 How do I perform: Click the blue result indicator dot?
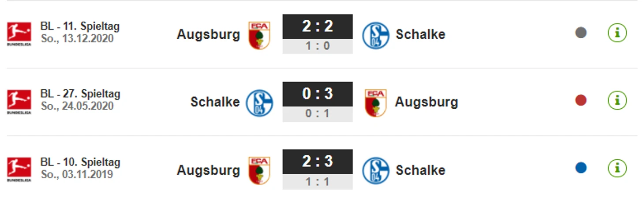coord(581,168)
